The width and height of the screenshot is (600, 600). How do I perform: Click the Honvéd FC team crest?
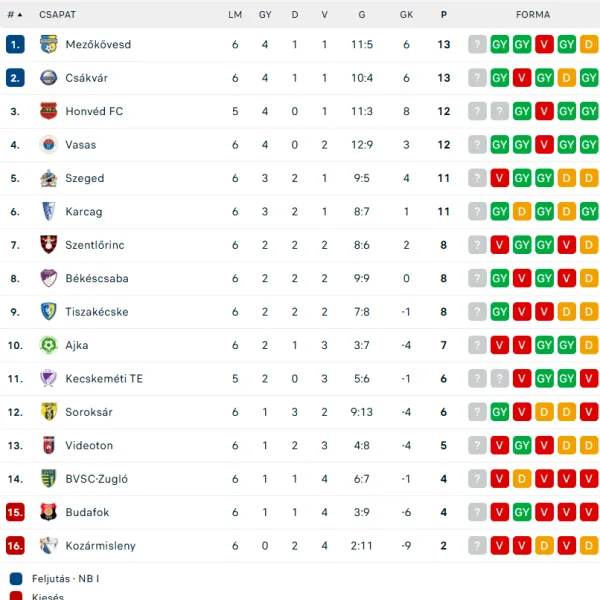(49, 111)
